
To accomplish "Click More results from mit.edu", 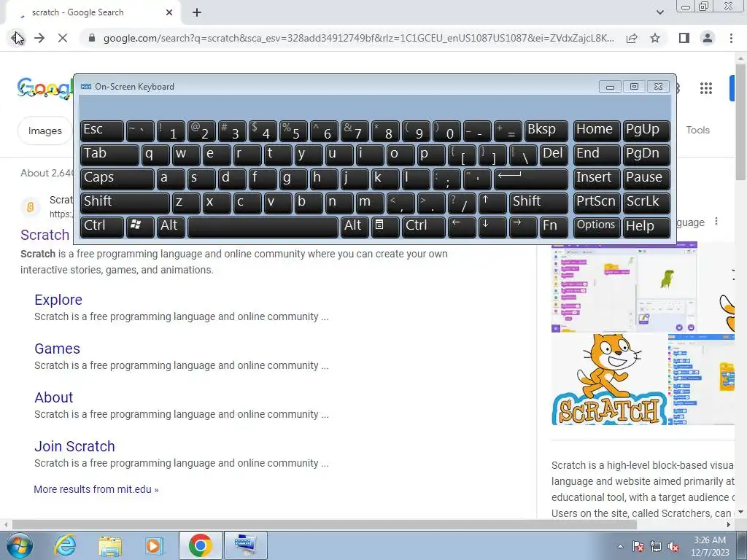I will point(96,489).
